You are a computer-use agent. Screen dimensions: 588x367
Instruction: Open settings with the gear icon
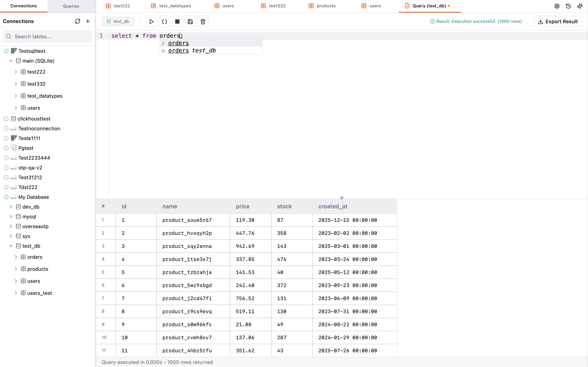[x=557, y=6]
